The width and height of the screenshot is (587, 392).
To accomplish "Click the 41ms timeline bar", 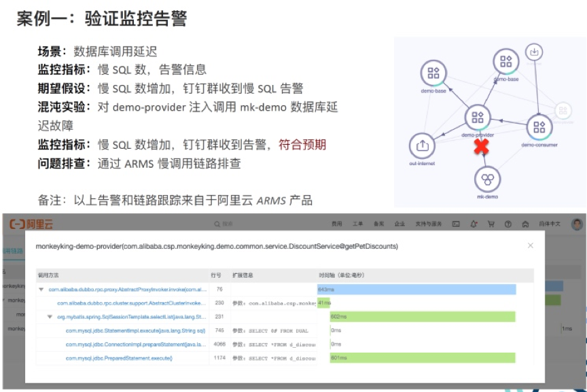I will click(324, 303).
